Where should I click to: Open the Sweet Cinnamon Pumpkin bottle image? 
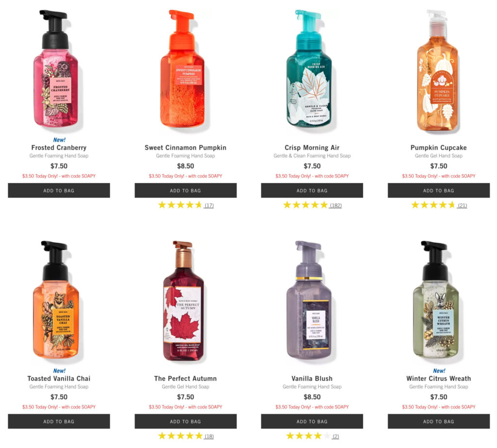[182, 68]
